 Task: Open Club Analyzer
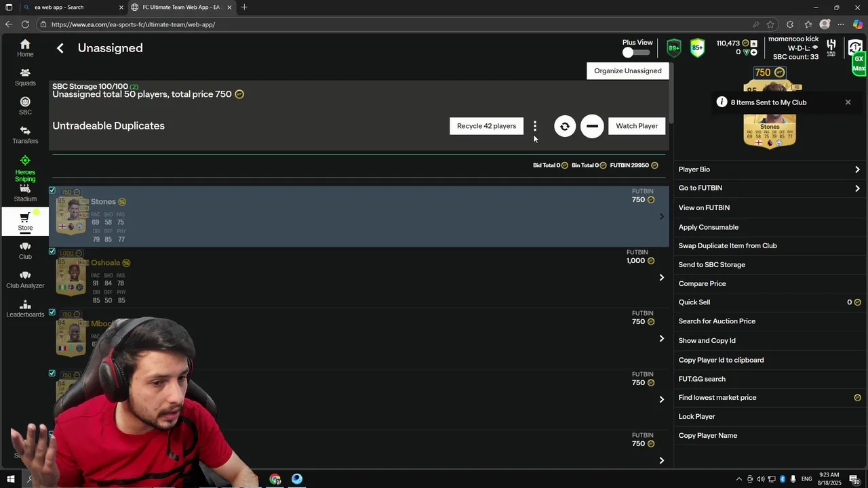25,279
